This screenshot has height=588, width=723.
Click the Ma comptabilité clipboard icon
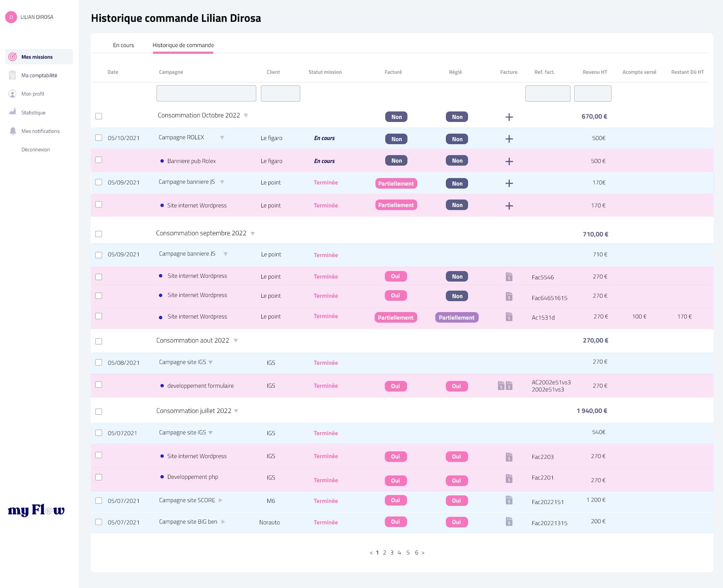coord(12,75)
